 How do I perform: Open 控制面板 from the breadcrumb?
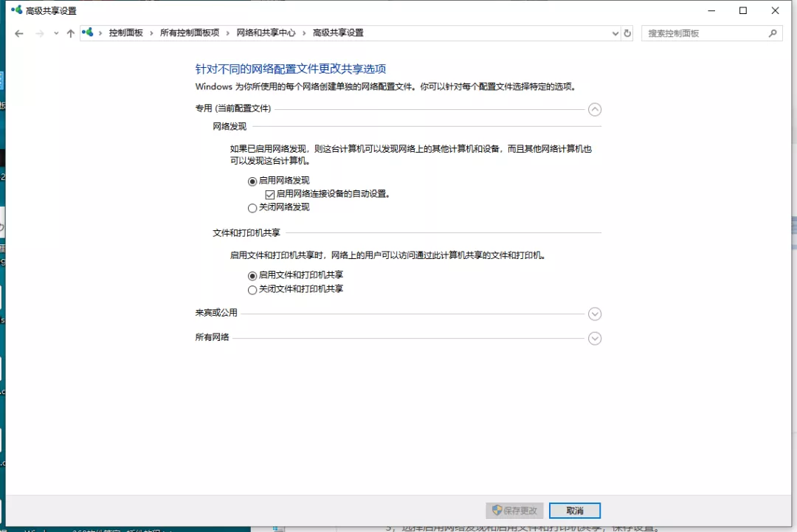click(x=125, y=33)
